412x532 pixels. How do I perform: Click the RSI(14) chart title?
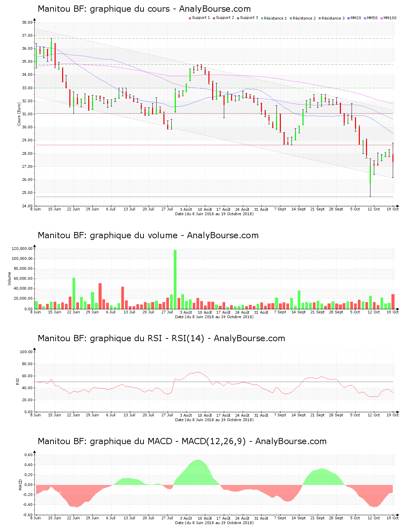point(161,338)
